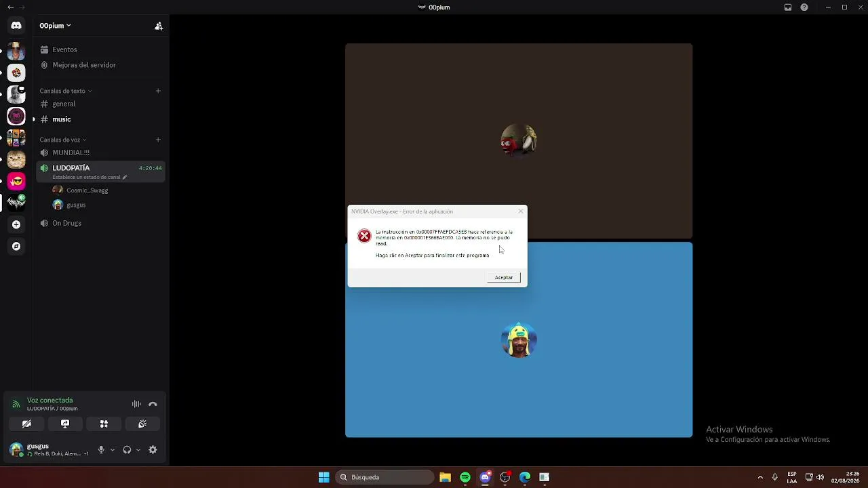Toggle the camera on in voice panel

click(x=26, y=424)
